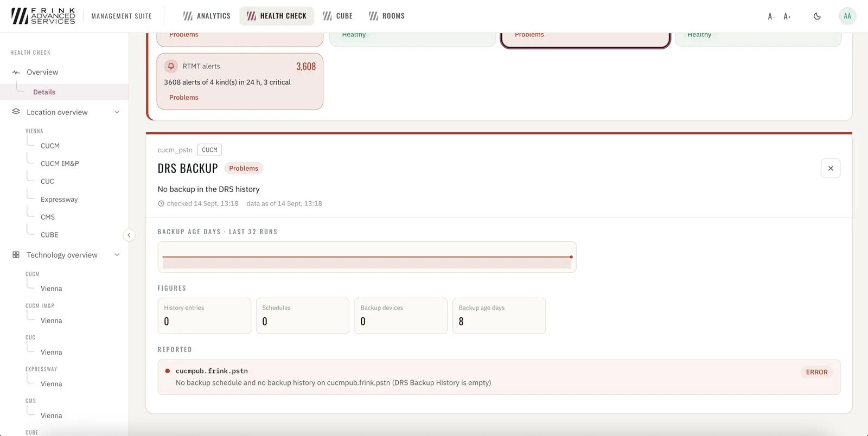Click the Backup devices figure card
This screenshot has height=436, width=868.
[x=401, y=316]
